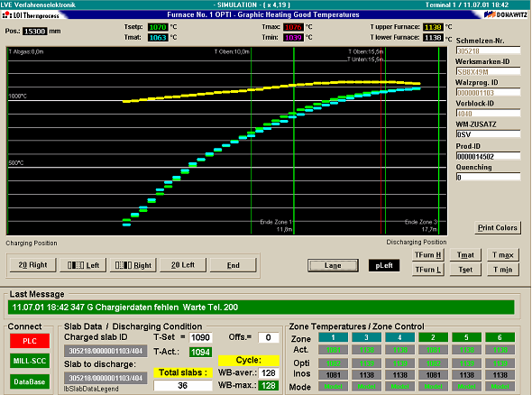
Task: Click the red PLC connection indicator
Action: [30, 341]
